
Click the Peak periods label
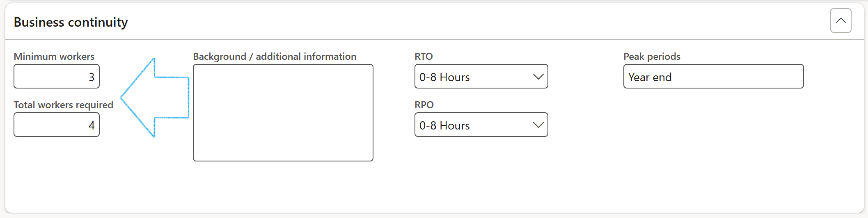[x=652, y=57]
